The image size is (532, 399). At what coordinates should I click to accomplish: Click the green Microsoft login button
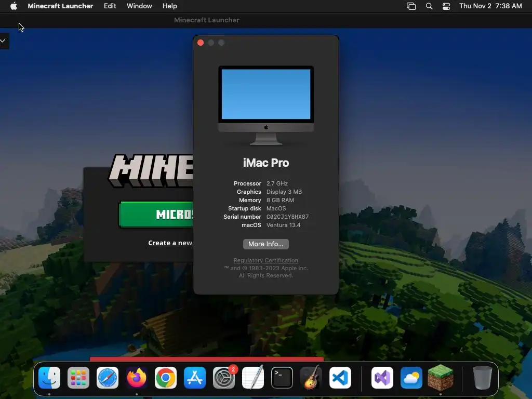click(x=156, y=214)
